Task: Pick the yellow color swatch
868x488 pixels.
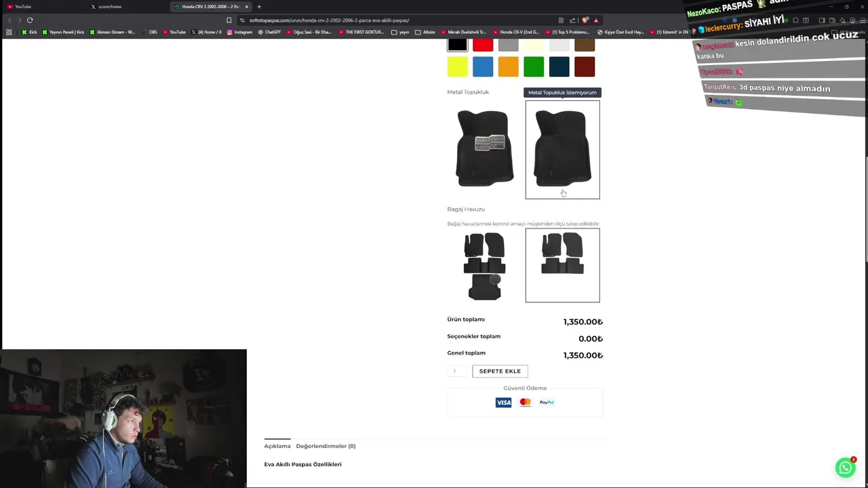Action: coord(457,66)
